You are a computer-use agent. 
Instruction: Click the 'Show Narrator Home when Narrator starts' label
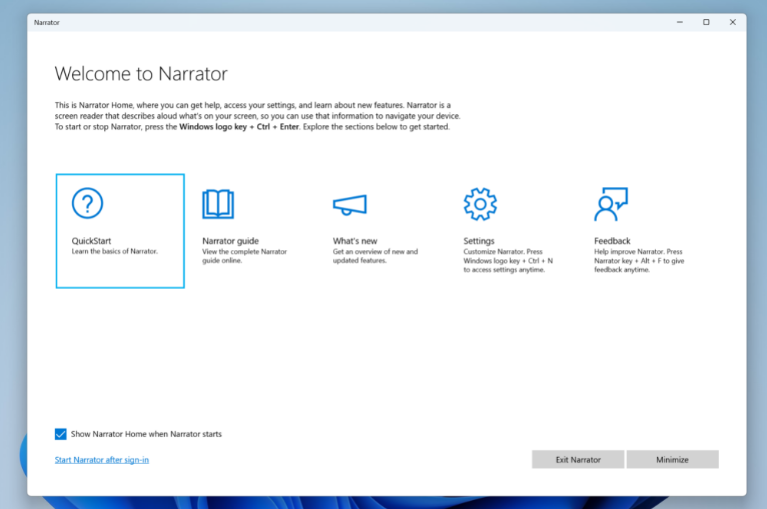(x=146, y=434)
